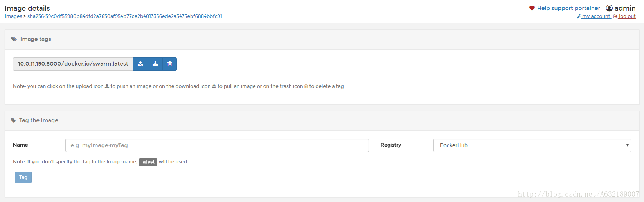Open my account settings link
644x202 pixels.
point(595,16)
